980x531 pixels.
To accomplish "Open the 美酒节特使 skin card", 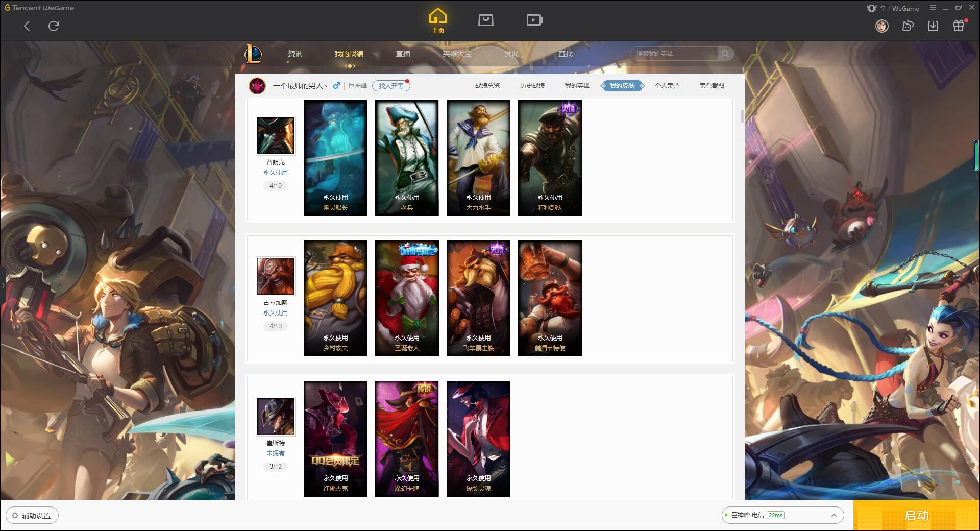I will click(550, 298).
